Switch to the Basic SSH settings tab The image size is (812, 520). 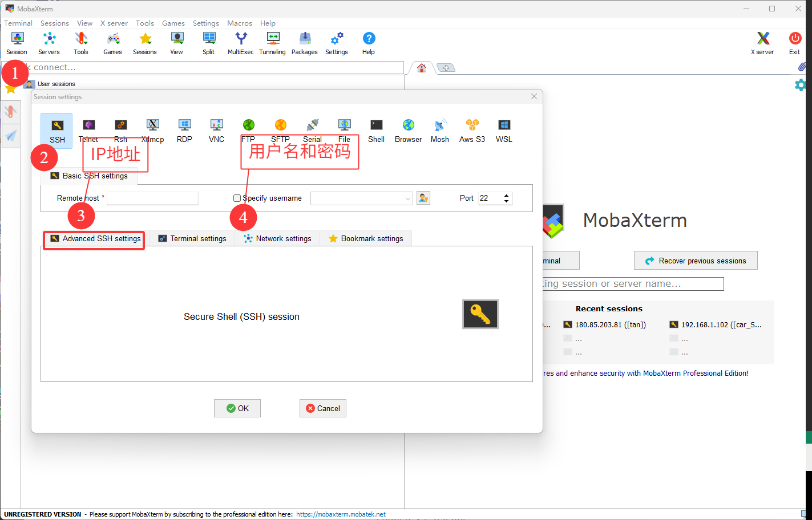click(89, 176)
